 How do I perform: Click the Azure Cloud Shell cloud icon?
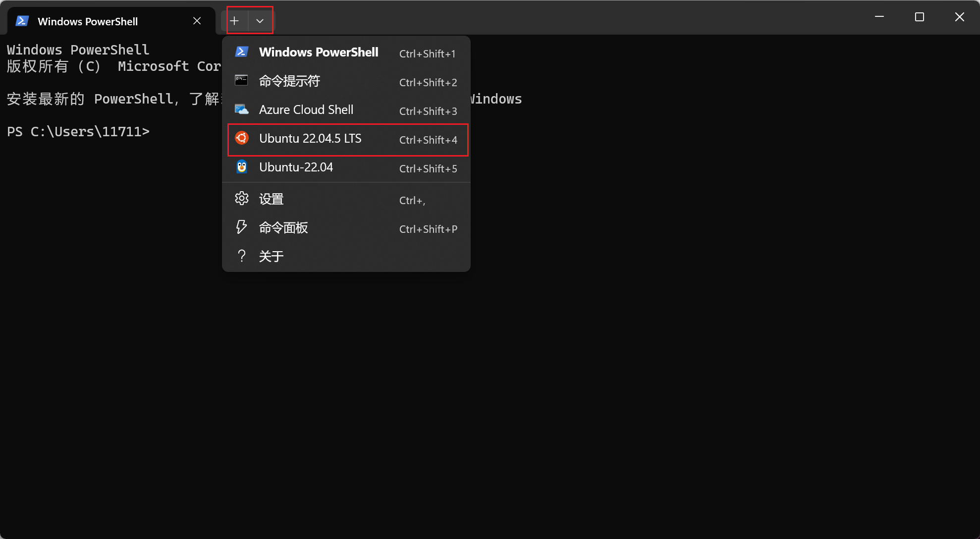(x=242, y=109)
